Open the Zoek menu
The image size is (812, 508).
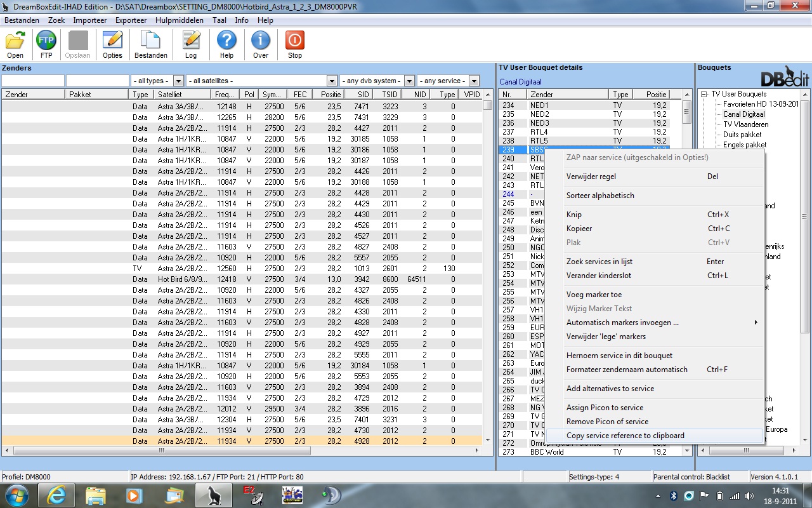coord(56,20)
